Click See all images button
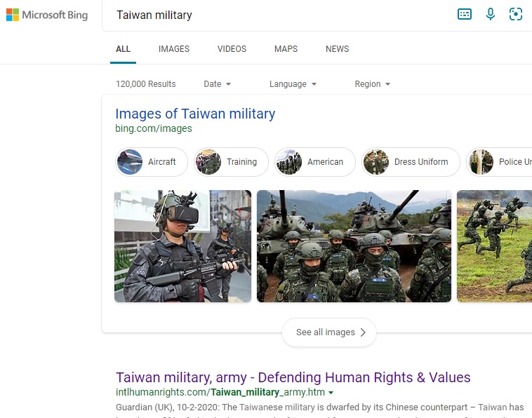 [x=328, y=332]
